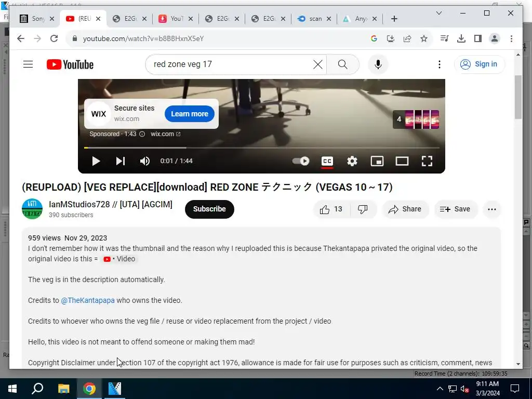Open the Chrome profile avatar

tap(495, 38)
